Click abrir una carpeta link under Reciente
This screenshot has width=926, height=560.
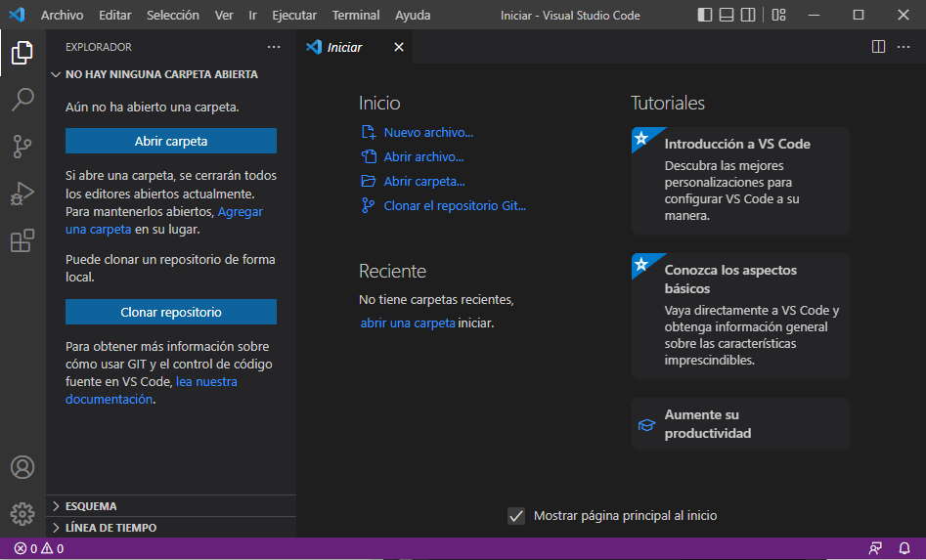pyautogui.click(x=408, y=323)
